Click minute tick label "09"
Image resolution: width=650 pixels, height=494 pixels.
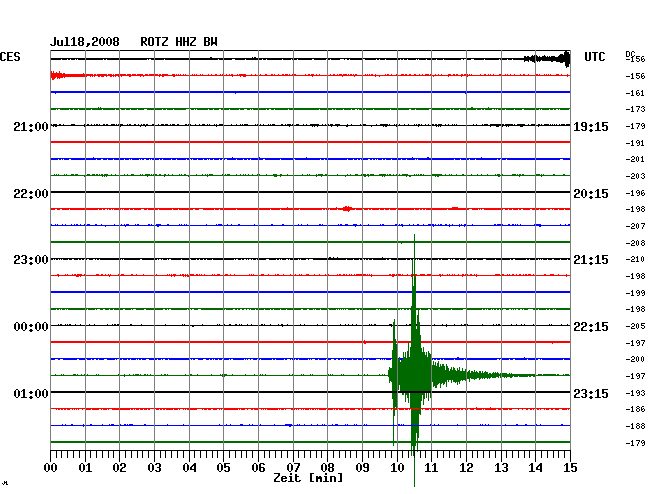tap(362, 468)
